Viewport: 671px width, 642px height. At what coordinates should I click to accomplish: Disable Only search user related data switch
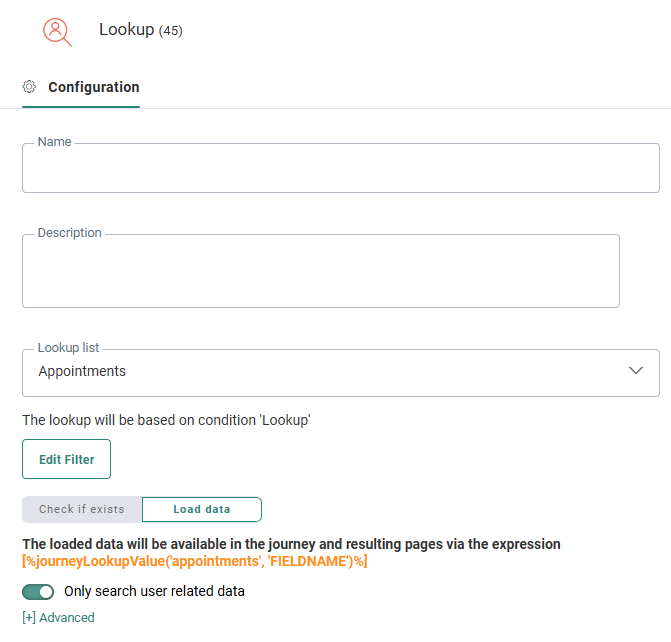pyautogui.click(x=38, y=592)
